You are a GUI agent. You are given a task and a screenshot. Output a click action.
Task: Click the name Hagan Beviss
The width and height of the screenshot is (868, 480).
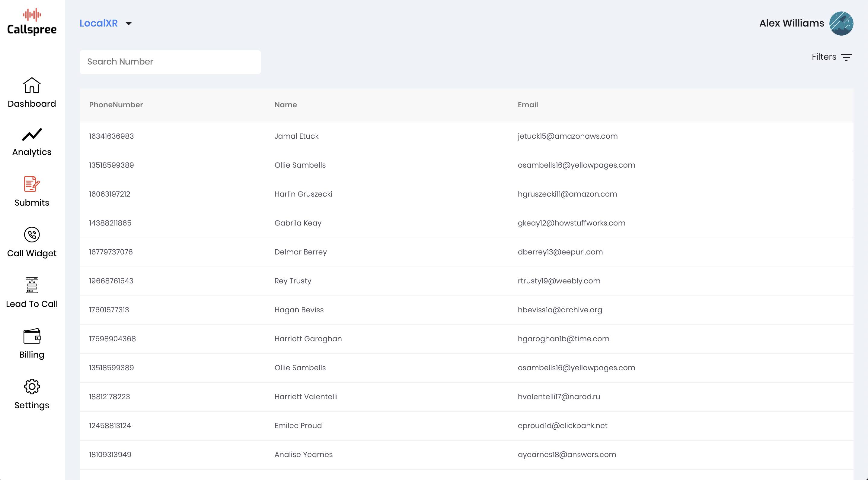299,310
